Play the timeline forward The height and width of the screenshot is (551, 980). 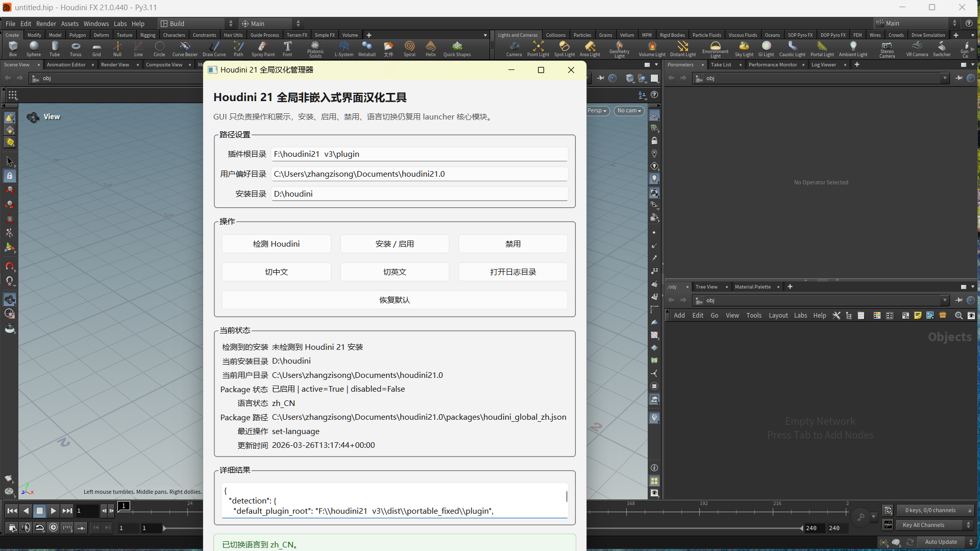point(53,511)
